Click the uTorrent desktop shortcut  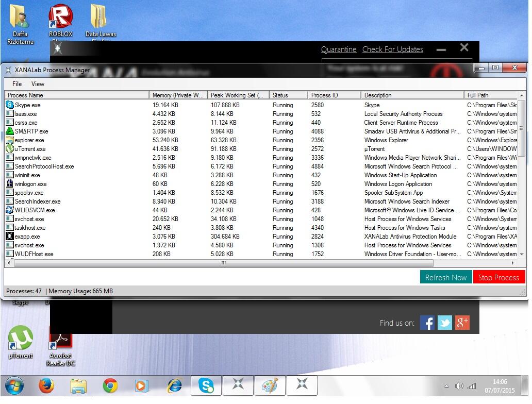(20, 342)
